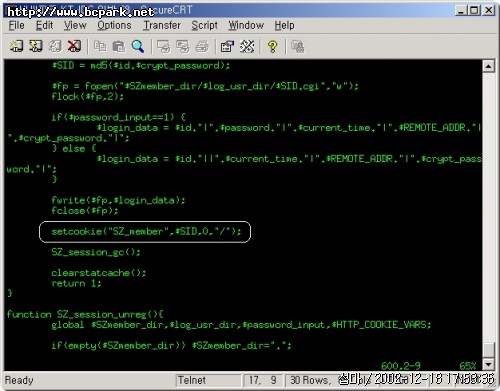Click the fclose($fp); line

click(85, 211)
